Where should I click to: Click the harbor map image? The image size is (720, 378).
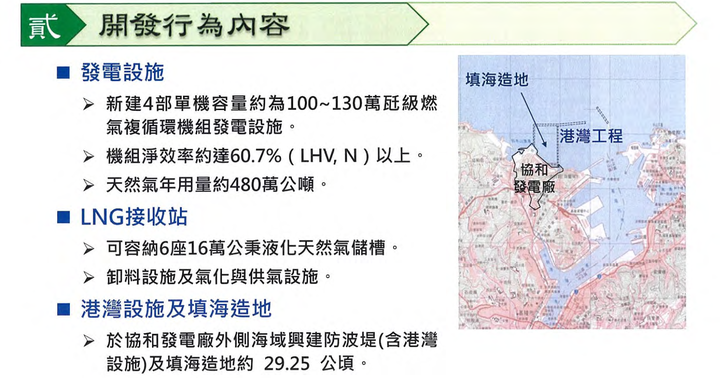(572, 192)
